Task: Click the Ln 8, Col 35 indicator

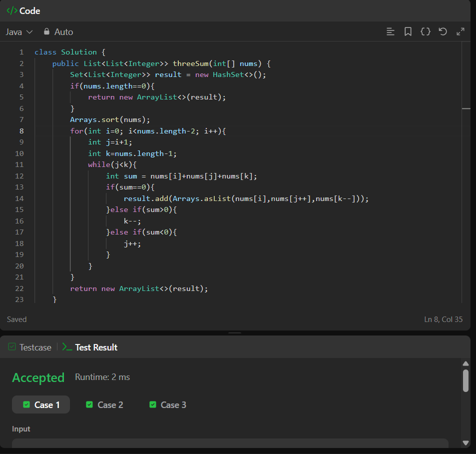Action: coord(443,319)
